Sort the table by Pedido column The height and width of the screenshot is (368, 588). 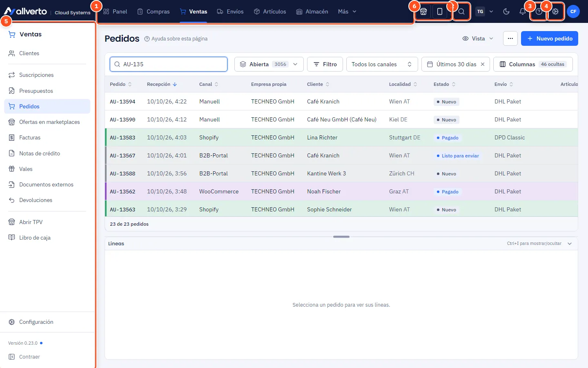[121, 84]
